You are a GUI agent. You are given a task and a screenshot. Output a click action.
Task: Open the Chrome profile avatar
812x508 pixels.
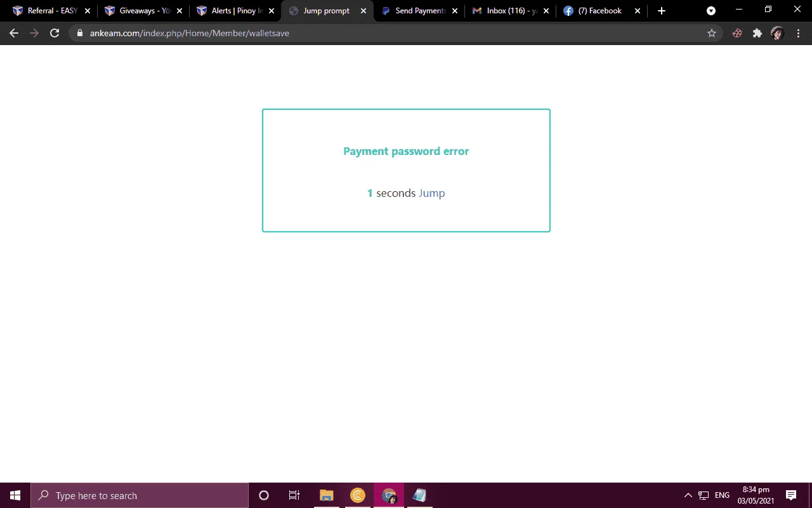click(x=778, y=33)
